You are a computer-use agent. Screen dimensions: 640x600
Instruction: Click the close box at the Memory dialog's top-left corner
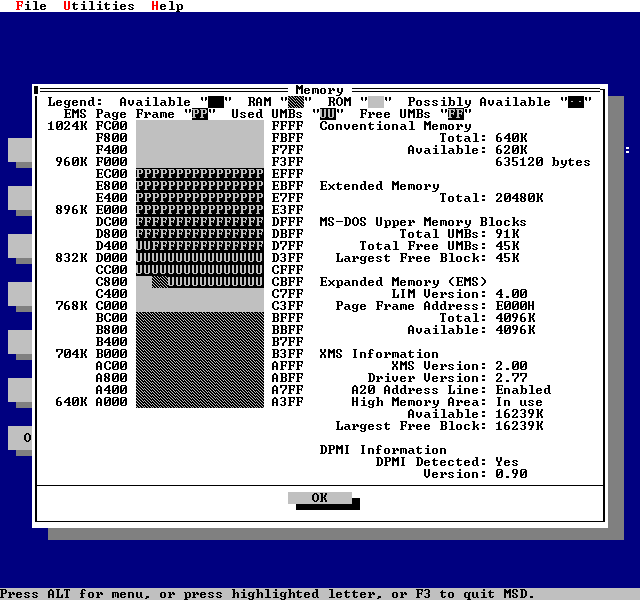36,90
